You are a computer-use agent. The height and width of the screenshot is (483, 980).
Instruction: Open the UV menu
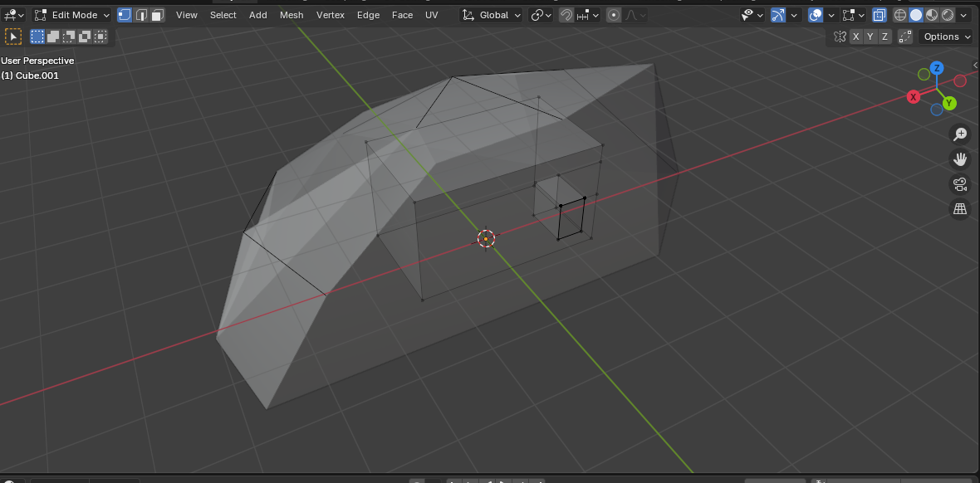tap(431, 15)
